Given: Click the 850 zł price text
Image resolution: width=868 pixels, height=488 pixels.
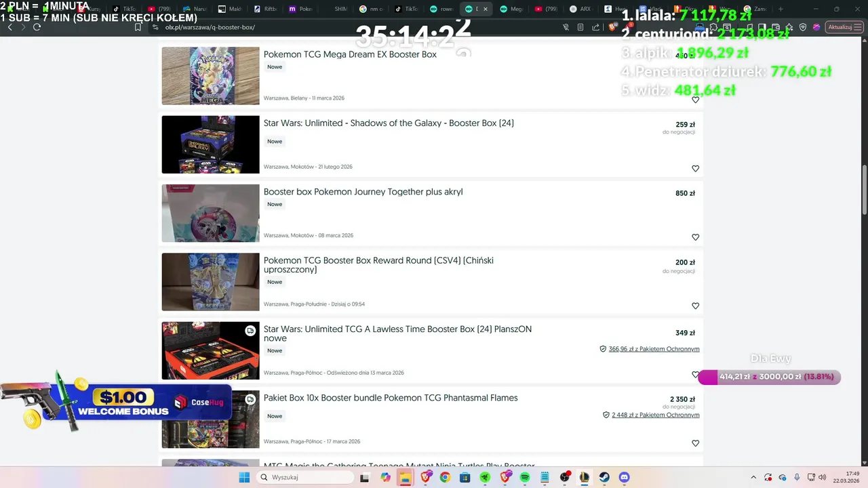Looking at the screenshot, I should tap(685, 193).
